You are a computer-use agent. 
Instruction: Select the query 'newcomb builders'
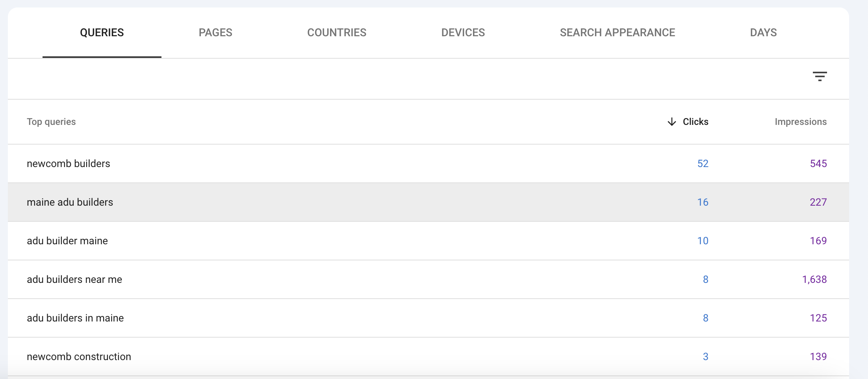(68, 163)
